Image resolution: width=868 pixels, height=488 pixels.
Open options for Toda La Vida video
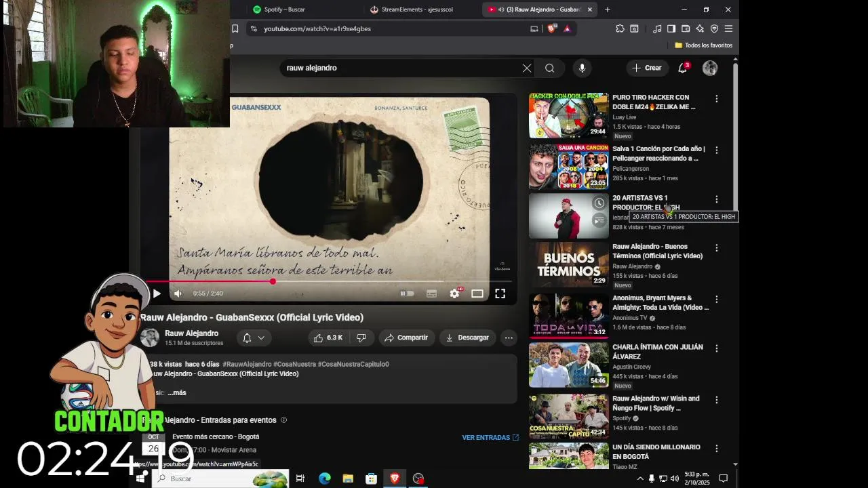coord(716,299)
